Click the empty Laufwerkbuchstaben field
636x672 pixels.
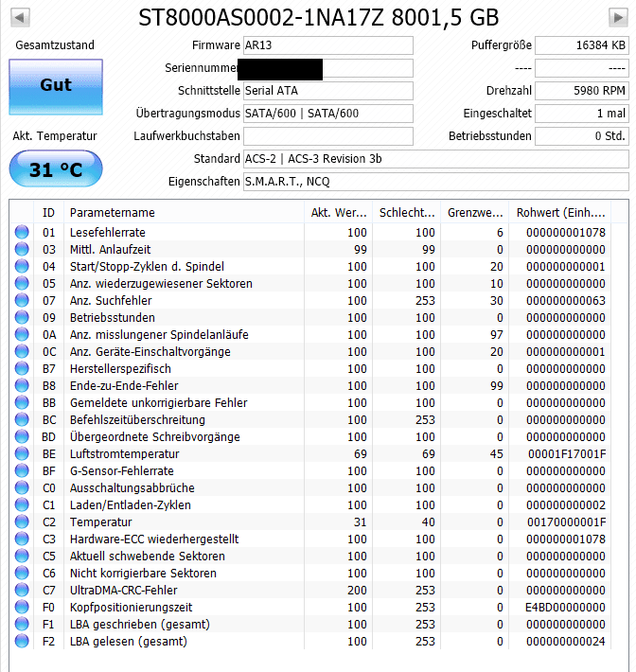pyautogui.click(x=327, y=136)
